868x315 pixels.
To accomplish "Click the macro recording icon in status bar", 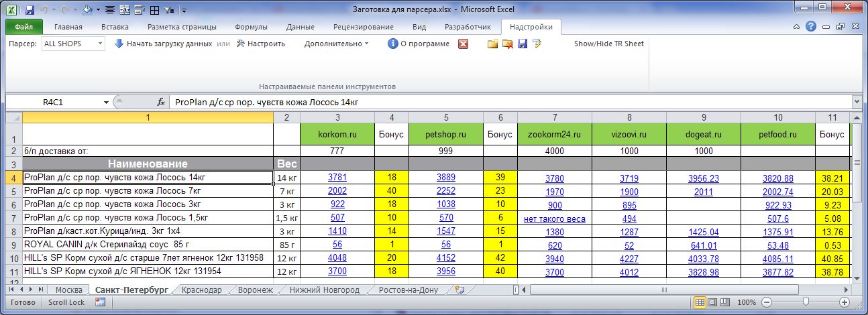I will click(100, 302).
